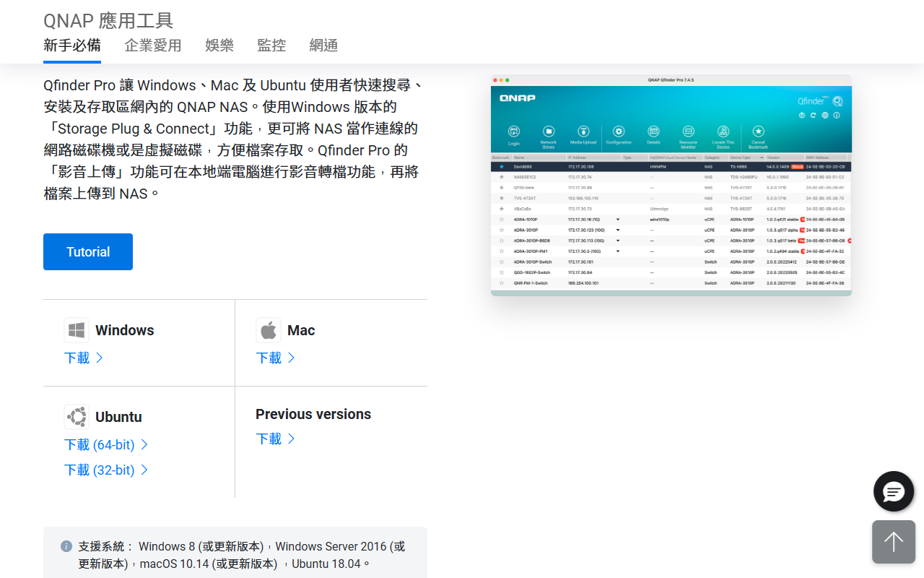Open Previous versions download link
The width and height of the screenshot is (924, 578).
276,439
